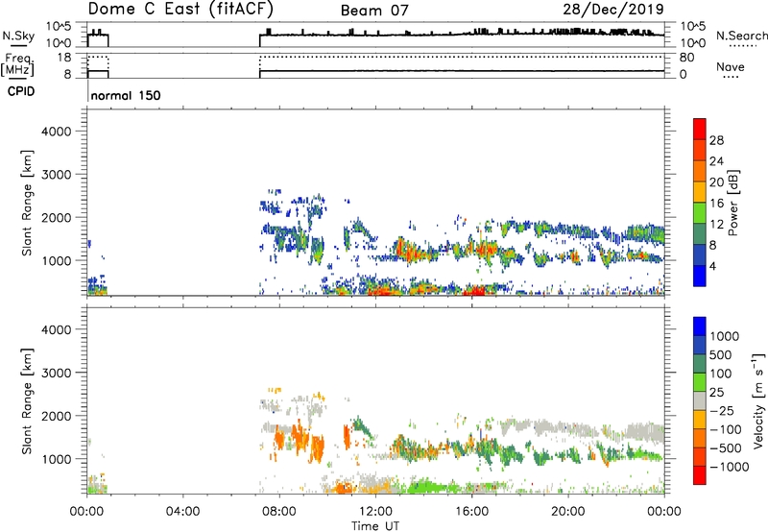The height and width of the screenshot is (532, 768).
Task: Click the '4' label on power colorbar
Action: (x=712, y=266)
